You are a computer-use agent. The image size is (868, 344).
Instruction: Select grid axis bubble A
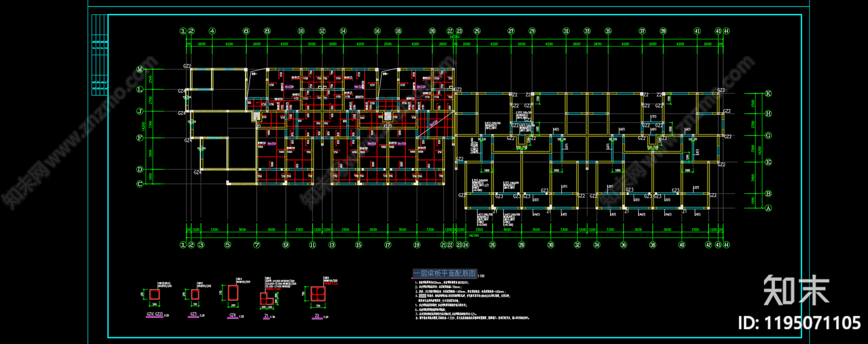[x=768, y=208]
